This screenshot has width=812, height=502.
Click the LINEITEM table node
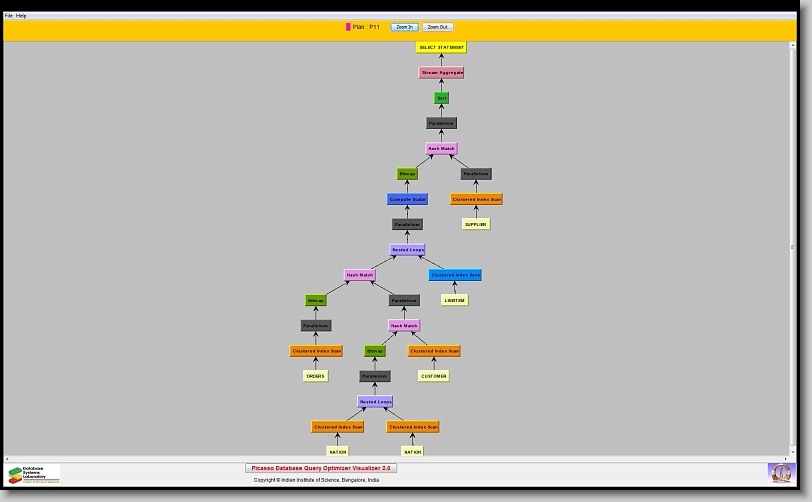click(x=455, y=300)
